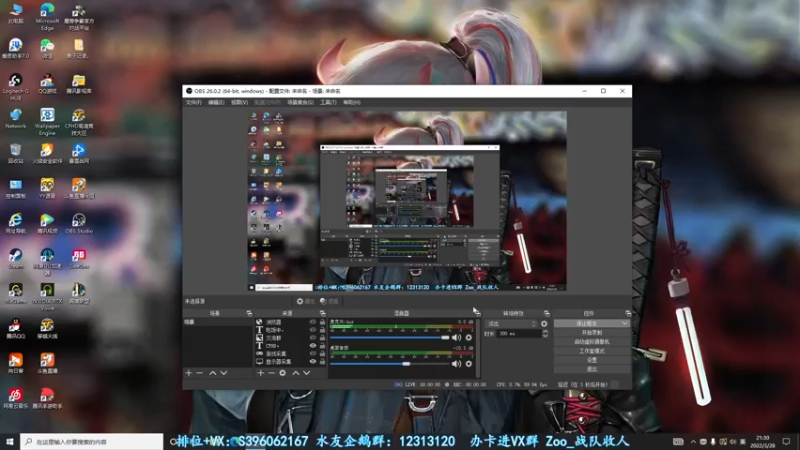The height and width of the screenshot is (450, 800).
Task: Toggle visibility of browser source
Action: click(313, 322)
